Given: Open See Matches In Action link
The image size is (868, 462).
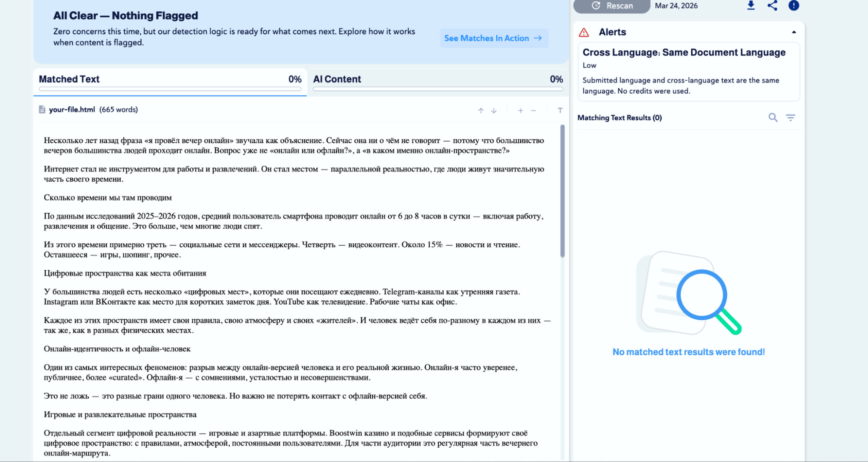Looking at the screenshot, I should [494, 38].
